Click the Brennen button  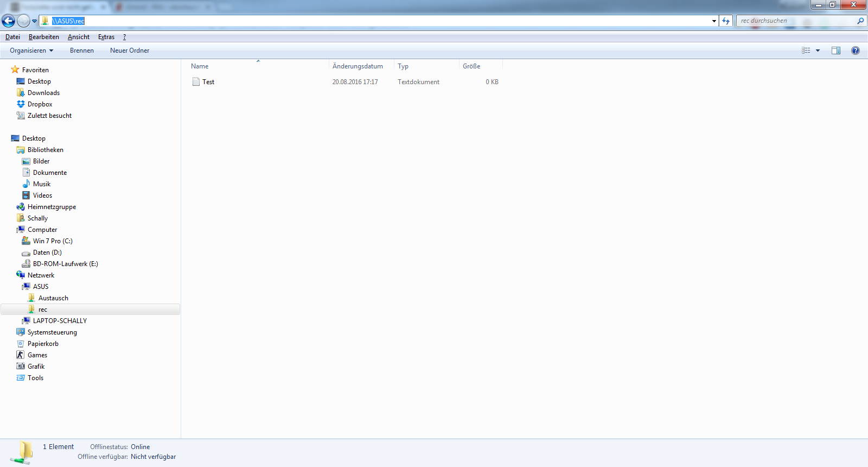coord(82,51)
